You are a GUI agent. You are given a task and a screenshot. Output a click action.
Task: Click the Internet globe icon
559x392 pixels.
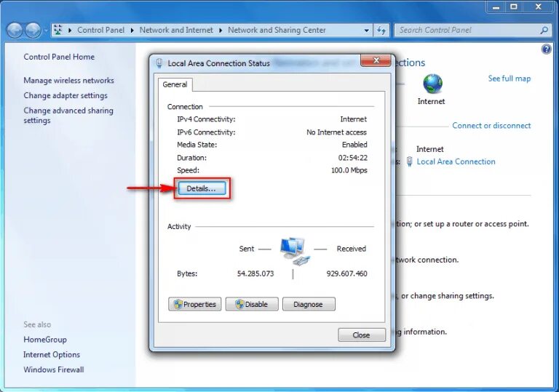(x=432, y=84)
